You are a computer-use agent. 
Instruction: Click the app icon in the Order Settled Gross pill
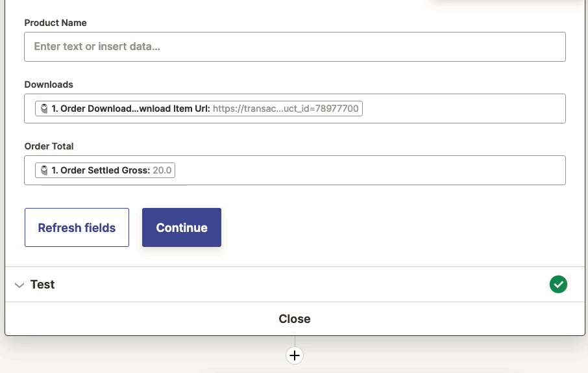tap(44, 171)
